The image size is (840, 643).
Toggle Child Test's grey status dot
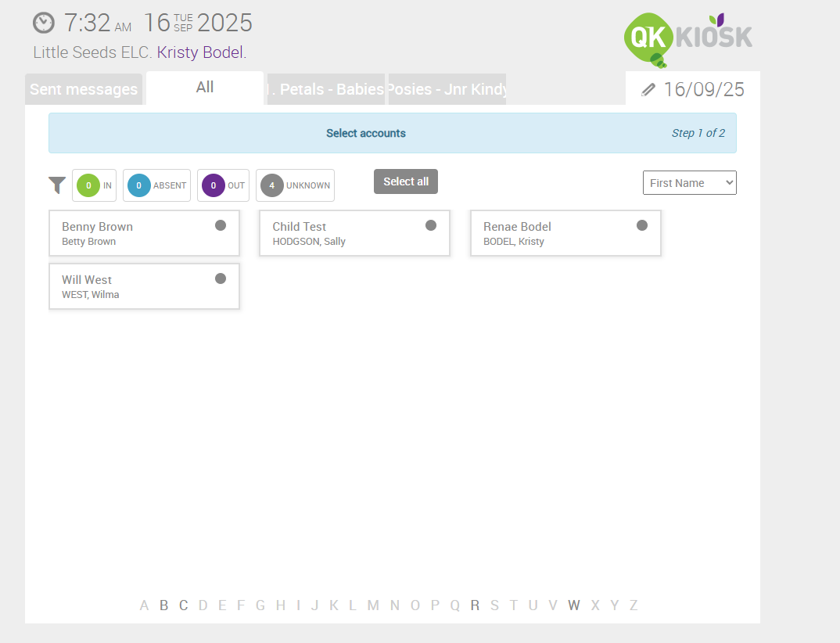(431, 225)
